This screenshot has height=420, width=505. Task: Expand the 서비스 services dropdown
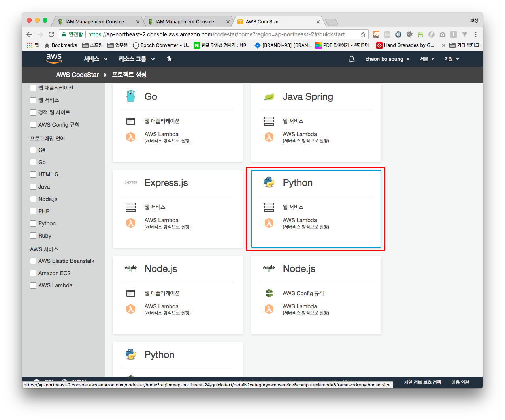click(x=95, y=59)
